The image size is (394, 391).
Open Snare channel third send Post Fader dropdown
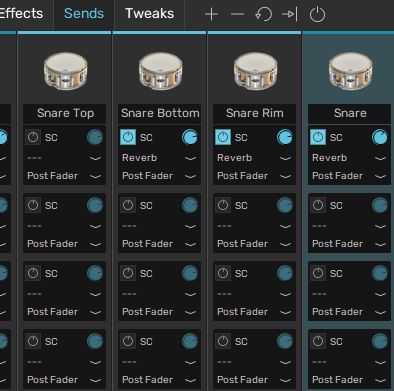pyautogui.click(x=349, y=312)
